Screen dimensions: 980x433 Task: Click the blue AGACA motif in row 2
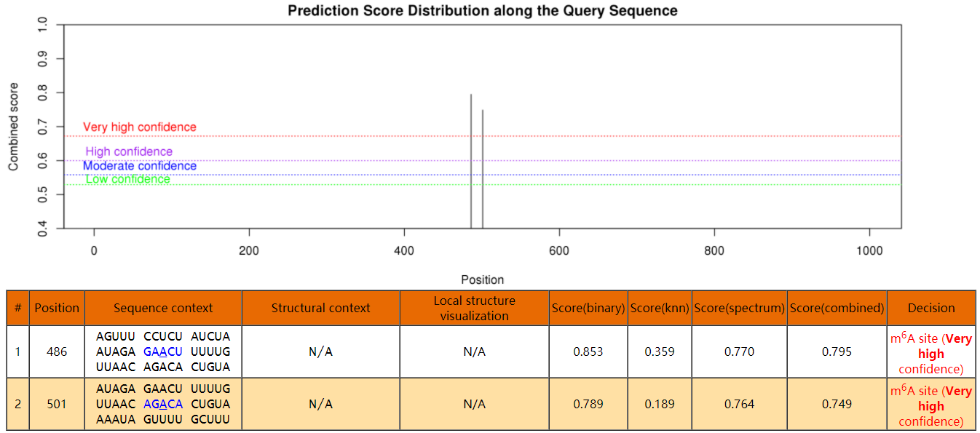[163, 404]
